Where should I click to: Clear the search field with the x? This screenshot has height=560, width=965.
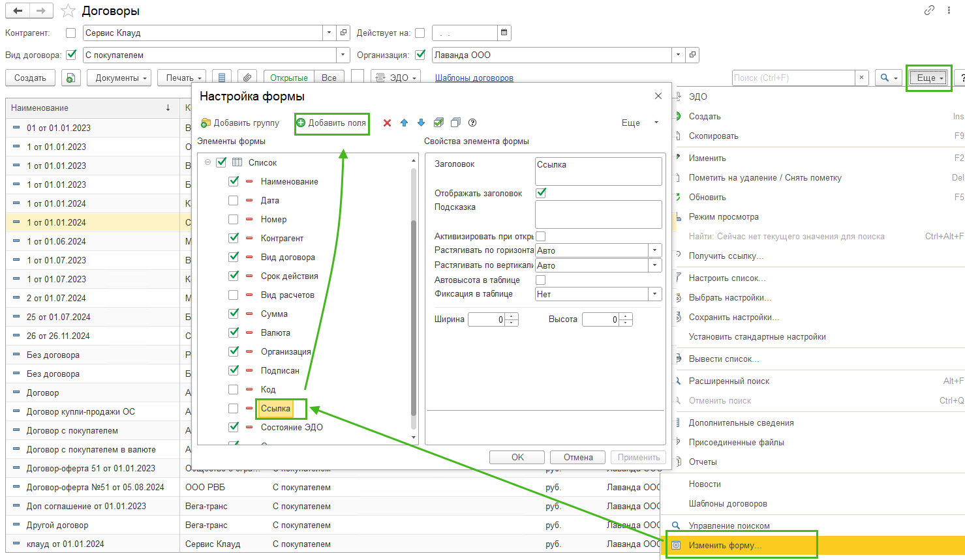tap(862, 78)
